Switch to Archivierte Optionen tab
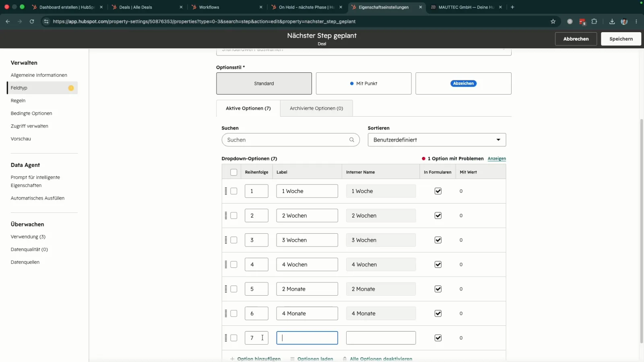 316,108
